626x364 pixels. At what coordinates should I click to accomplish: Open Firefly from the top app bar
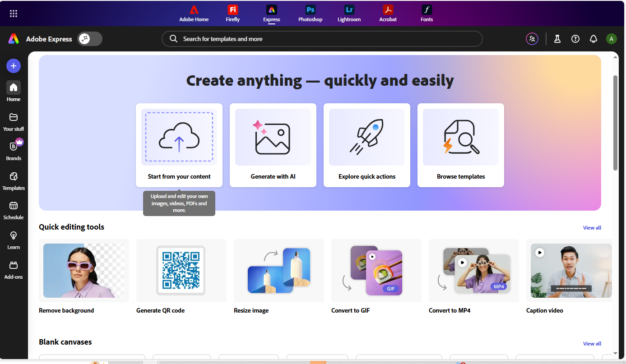click(232, 14)
